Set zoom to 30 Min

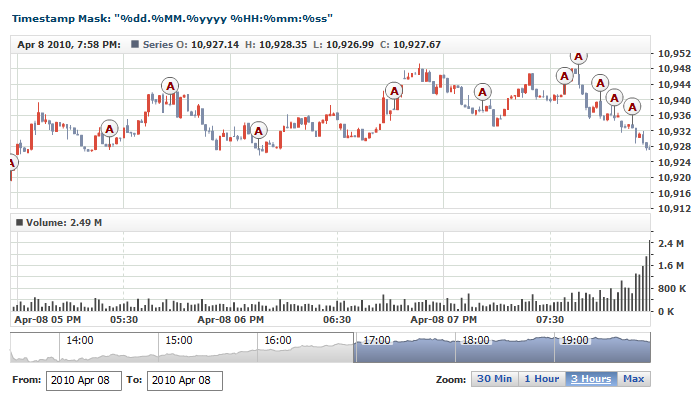pyautogui.click(x=495, y=379)
